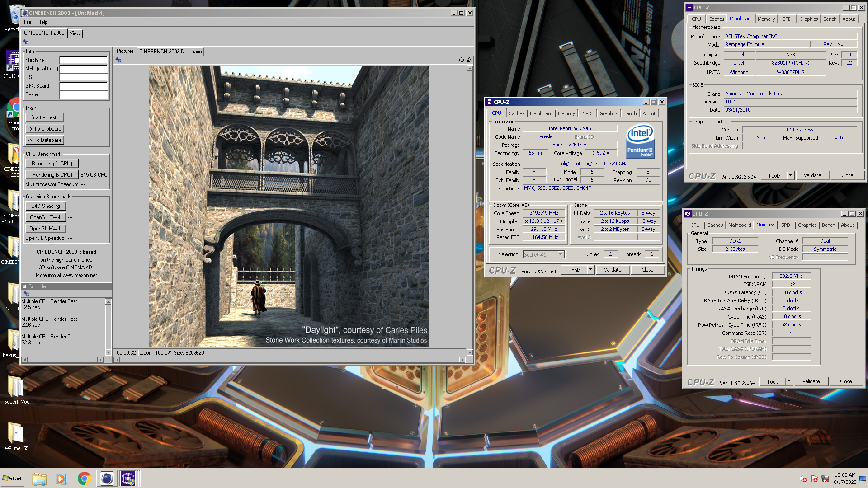Image resolution: width=868 pixels, height=488 pixels.
Task: Open Tools dropdown arrow in Memory window
Action: (x=789, y=381)
